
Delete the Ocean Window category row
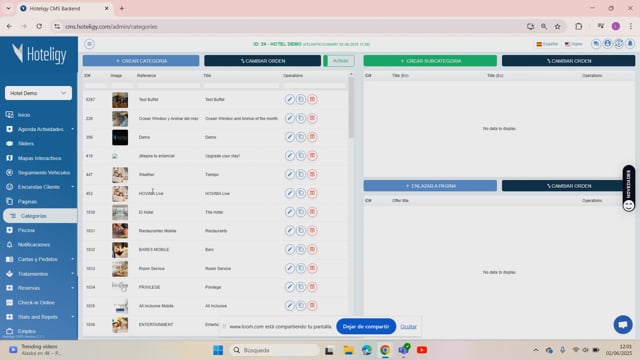click(312, 118)
